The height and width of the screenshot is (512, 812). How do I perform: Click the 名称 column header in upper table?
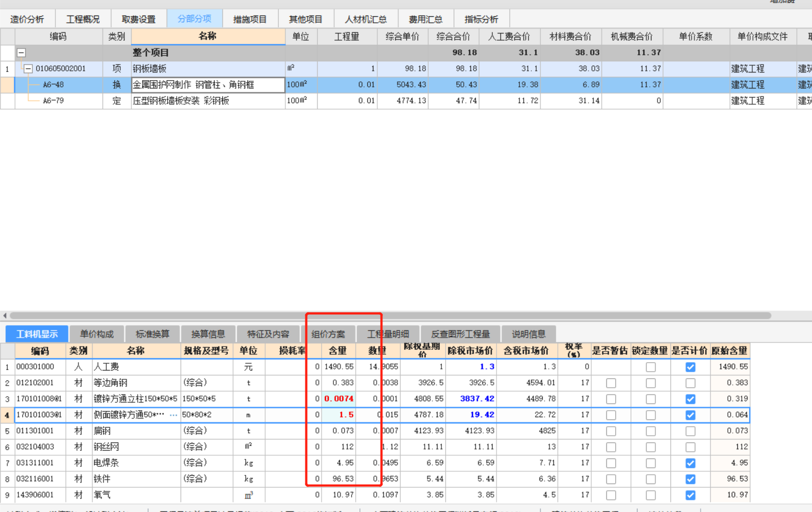[x=208, y=36]
